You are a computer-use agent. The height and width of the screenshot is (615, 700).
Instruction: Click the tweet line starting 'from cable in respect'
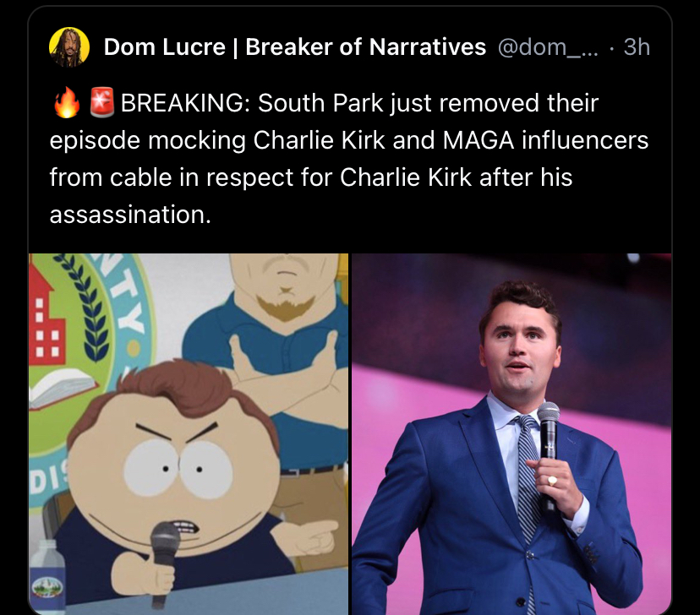tap(311, 177)
